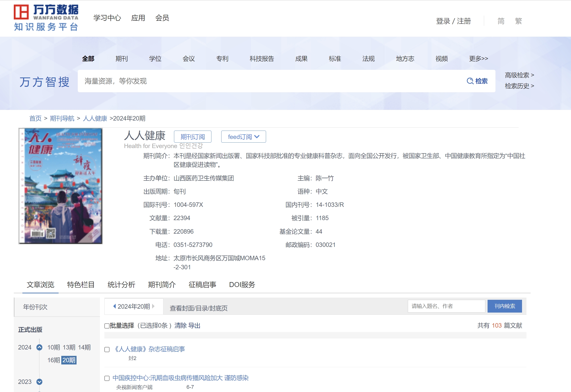Click the 刊内检索 button
Image resolution: width=571 pixels, height=392 pixels.
click(x=505, y=306)
